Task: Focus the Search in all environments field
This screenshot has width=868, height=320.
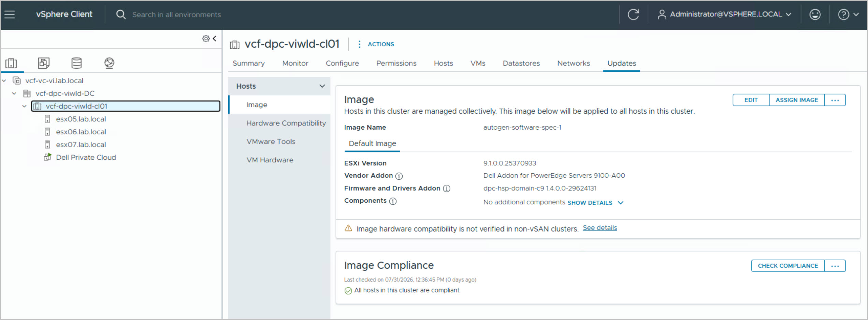Action: pyautogui.click(x=176, y=15)
